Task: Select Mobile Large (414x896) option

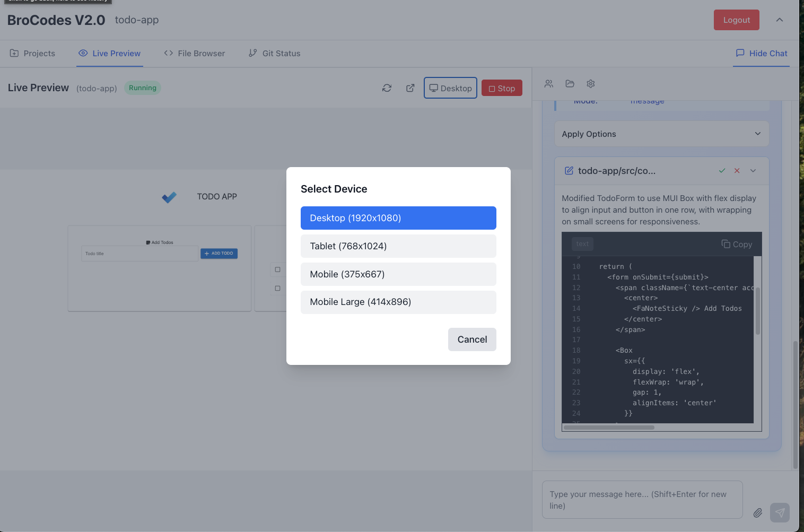Action: pos(398,302)
